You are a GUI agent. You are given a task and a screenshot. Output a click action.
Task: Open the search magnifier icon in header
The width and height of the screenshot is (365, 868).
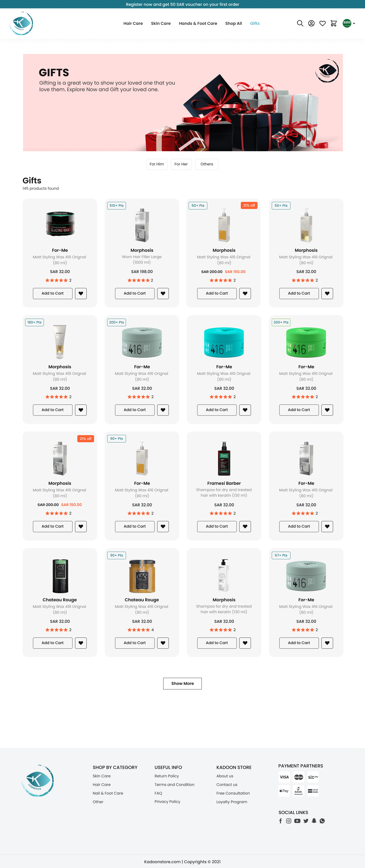(300, 23)
